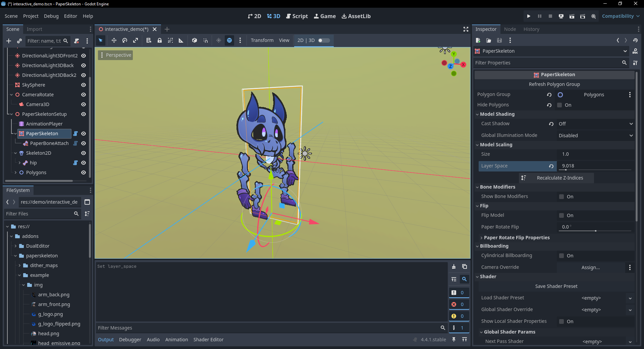Toggle preview environment globe icon

point(229,40)
